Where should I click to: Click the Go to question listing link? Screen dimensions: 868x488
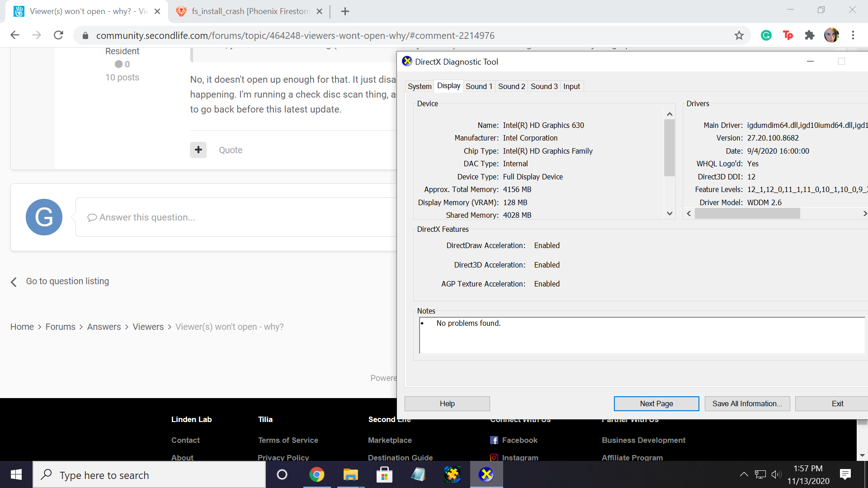(67, 281)
